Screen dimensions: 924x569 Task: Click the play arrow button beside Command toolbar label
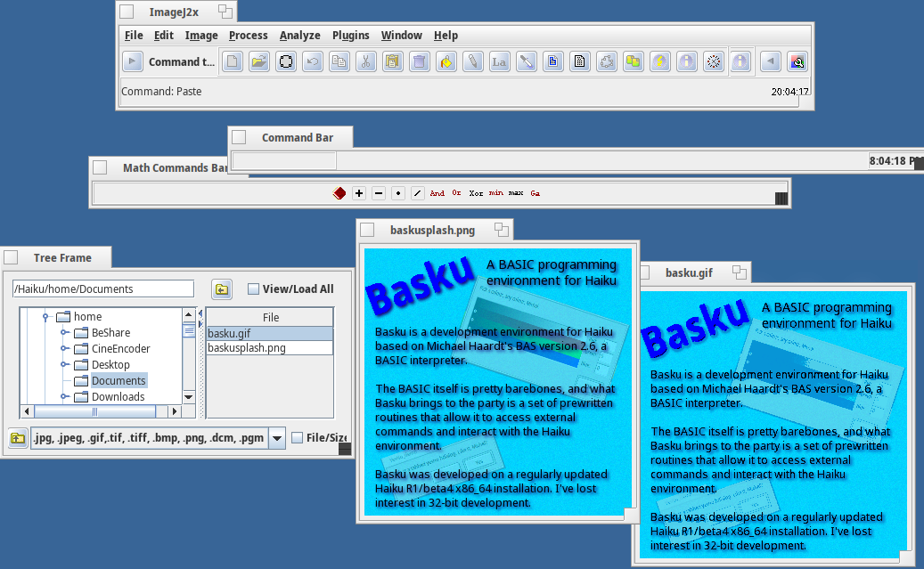pos(132,61)
